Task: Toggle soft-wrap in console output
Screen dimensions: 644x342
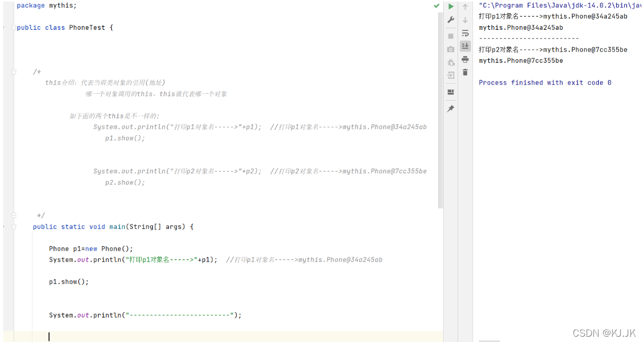Action: [465, 33]
